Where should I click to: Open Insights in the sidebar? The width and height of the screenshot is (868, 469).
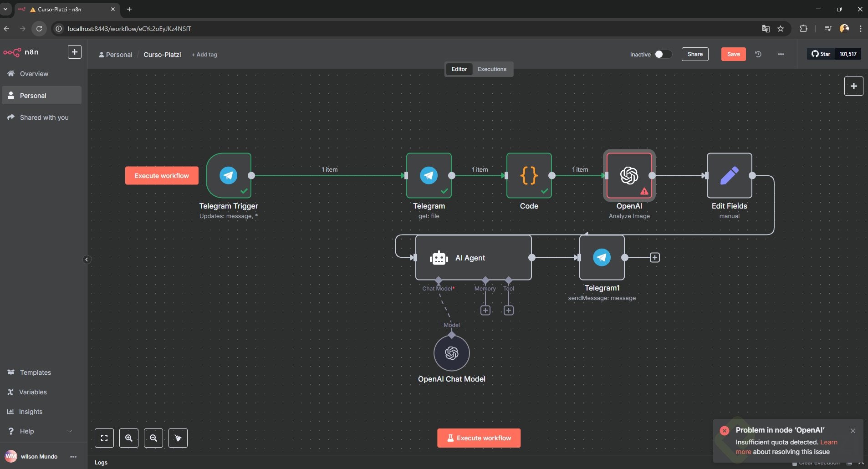click(42, 412)
